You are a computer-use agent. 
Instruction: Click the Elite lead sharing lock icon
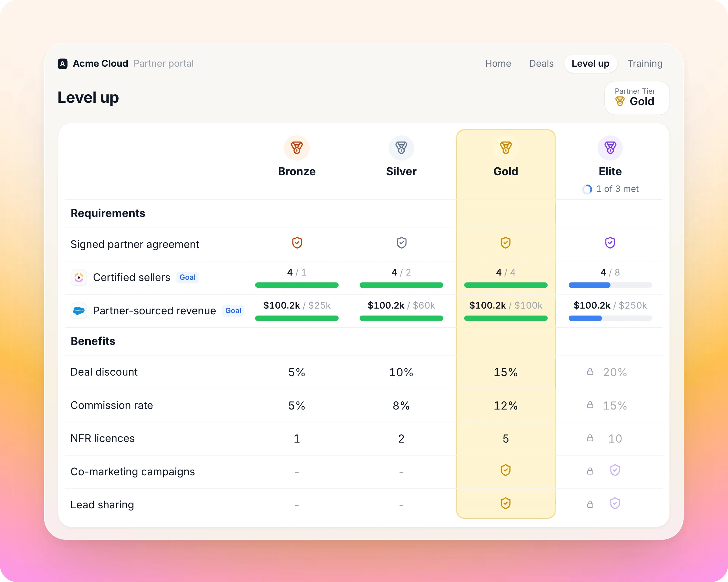590,504
